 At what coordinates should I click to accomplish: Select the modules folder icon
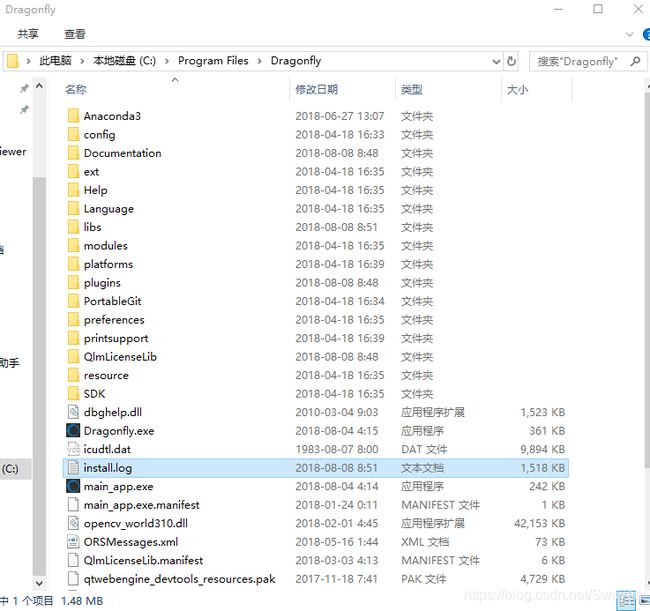[73, 245]
